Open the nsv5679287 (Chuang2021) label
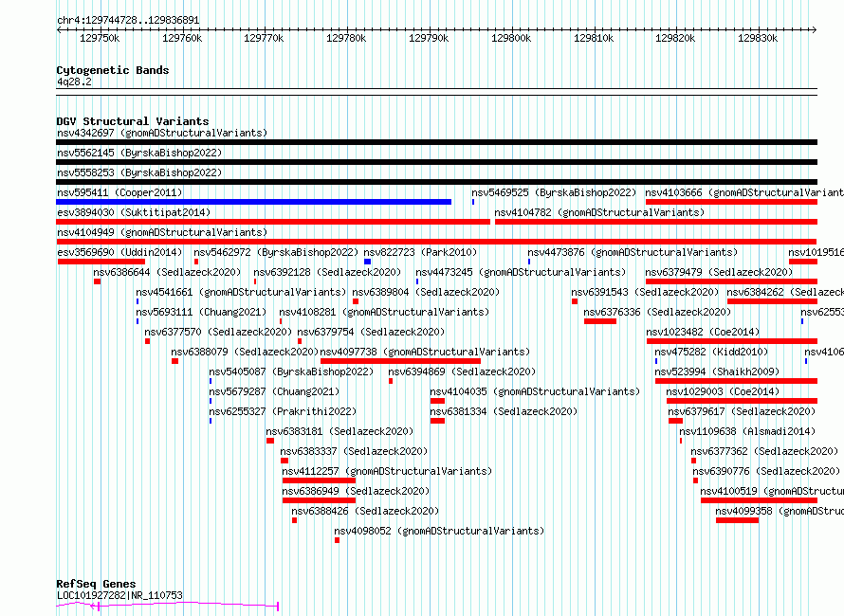The height and width of the screenshot is (616, 844). [x=274, y=391]
